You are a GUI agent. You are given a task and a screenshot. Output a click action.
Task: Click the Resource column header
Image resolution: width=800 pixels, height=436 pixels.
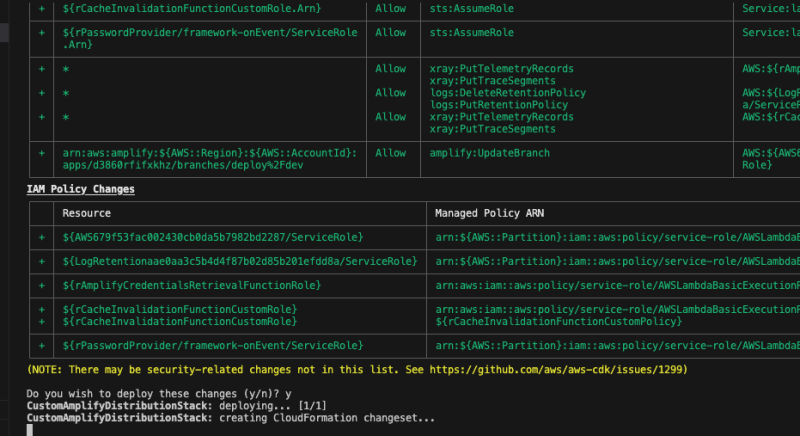(86, 213)
